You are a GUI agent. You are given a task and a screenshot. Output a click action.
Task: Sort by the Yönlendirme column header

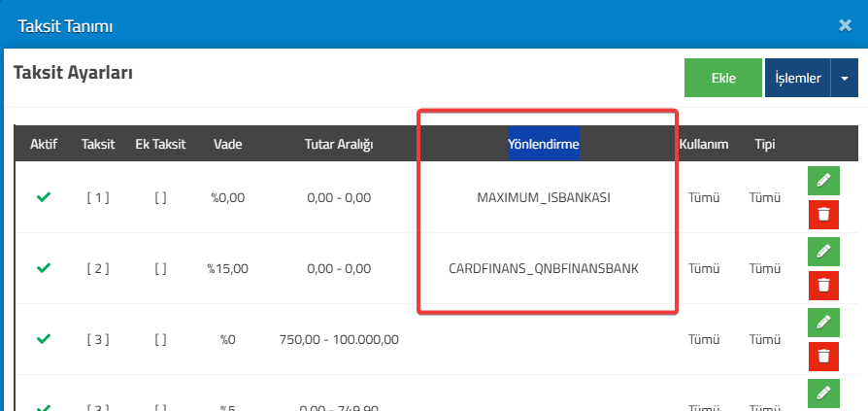click(x=544, y=144)
